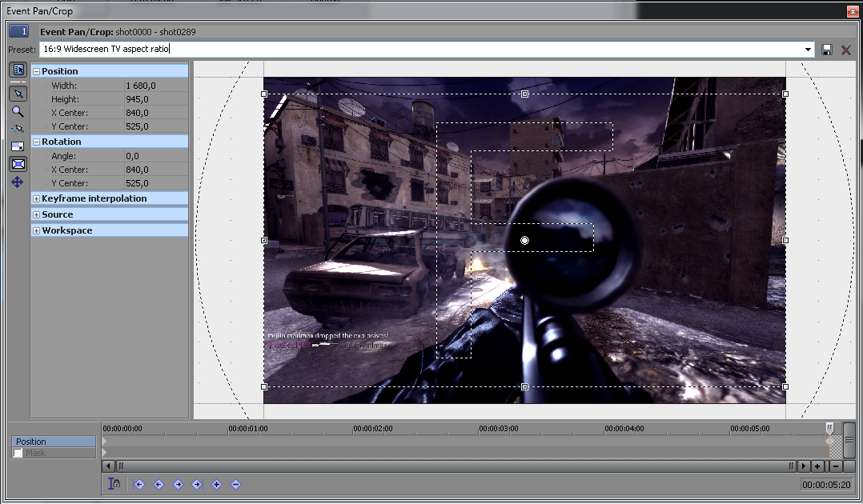Collapse the Position section
The width and height of the screenshot is (863, 504).
coord(36,71)
